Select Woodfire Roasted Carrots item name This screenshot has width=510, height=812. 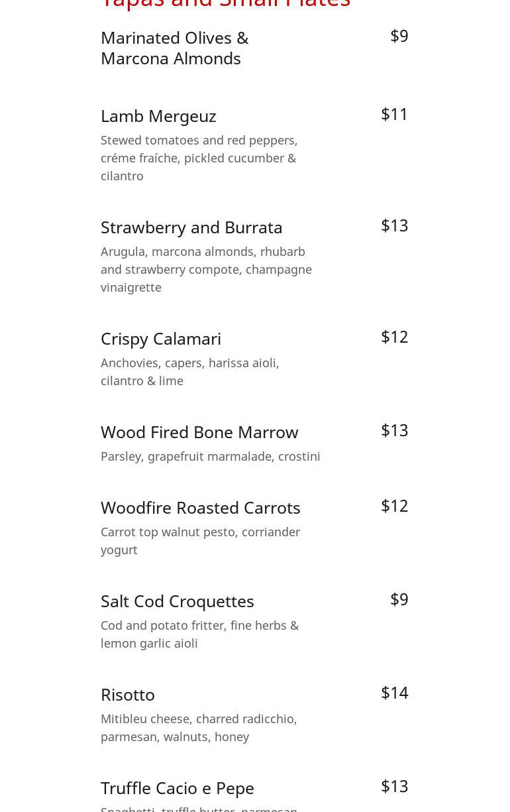click(201, 508)
